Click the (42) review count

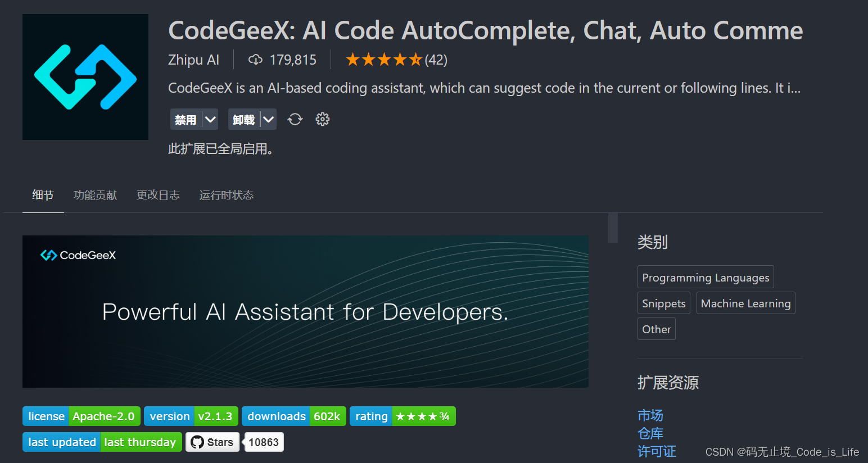click(436, 60)
